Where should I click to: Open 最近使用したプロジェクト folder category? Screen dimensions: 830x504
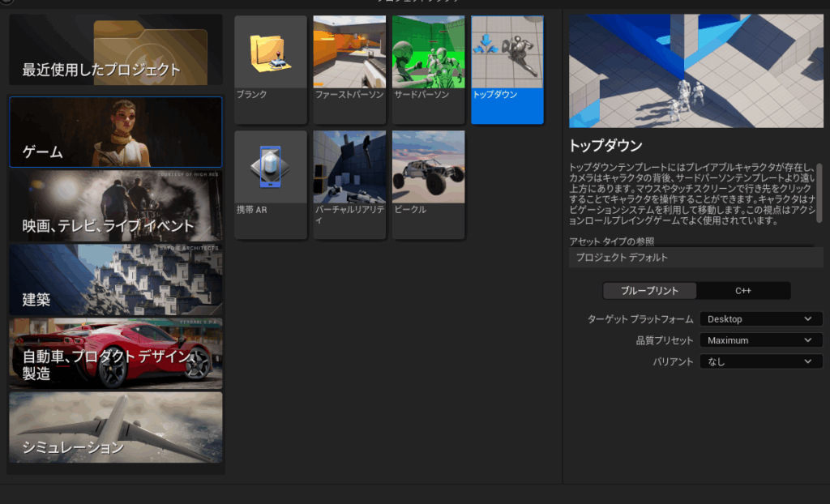[116, 50]
